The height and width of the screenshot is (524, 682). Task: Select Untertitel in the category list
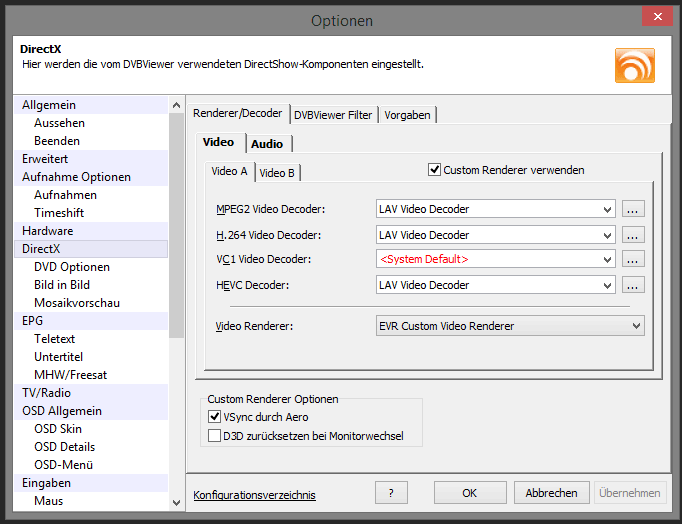tap(91, 357)
